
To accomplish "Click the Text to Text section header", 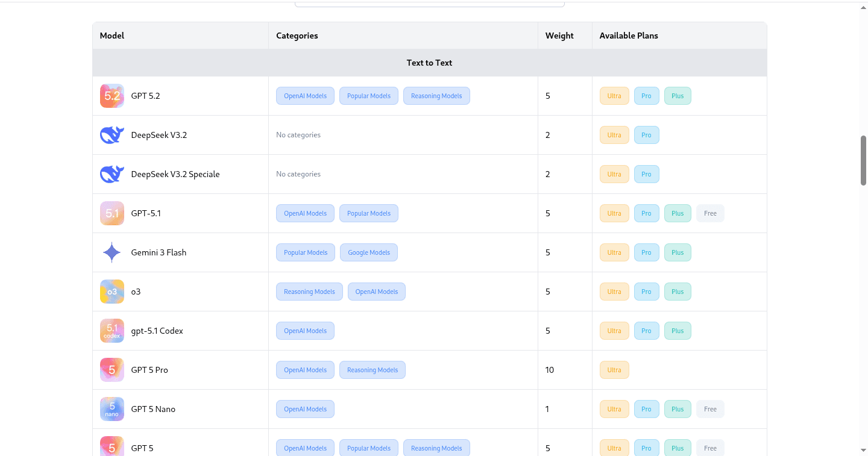I will pyautogui.click(x=429, y=63).
